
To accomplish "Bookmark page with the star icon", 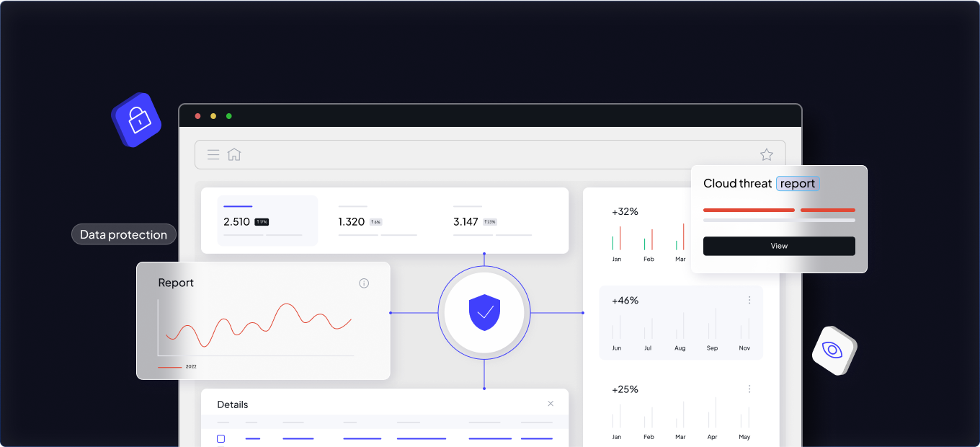I will click(767, 154).
